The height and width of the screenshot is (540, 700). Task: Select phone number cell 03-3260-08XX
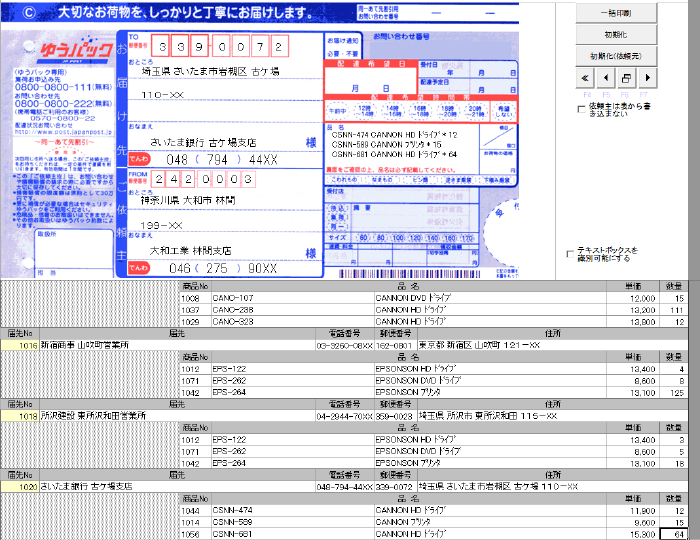[x=345, y=345]
